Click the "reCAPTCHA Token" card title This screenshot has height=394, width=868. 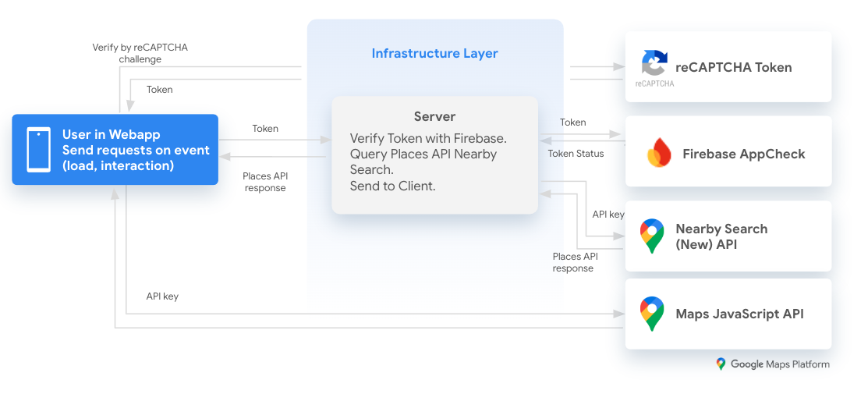(733, 67)
